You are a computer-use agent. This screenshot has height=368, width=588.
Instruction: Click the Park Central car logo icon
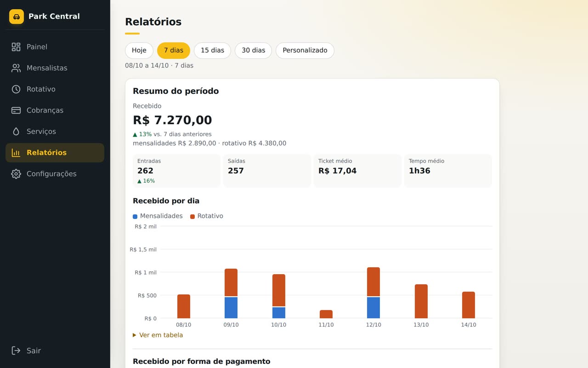17,17
